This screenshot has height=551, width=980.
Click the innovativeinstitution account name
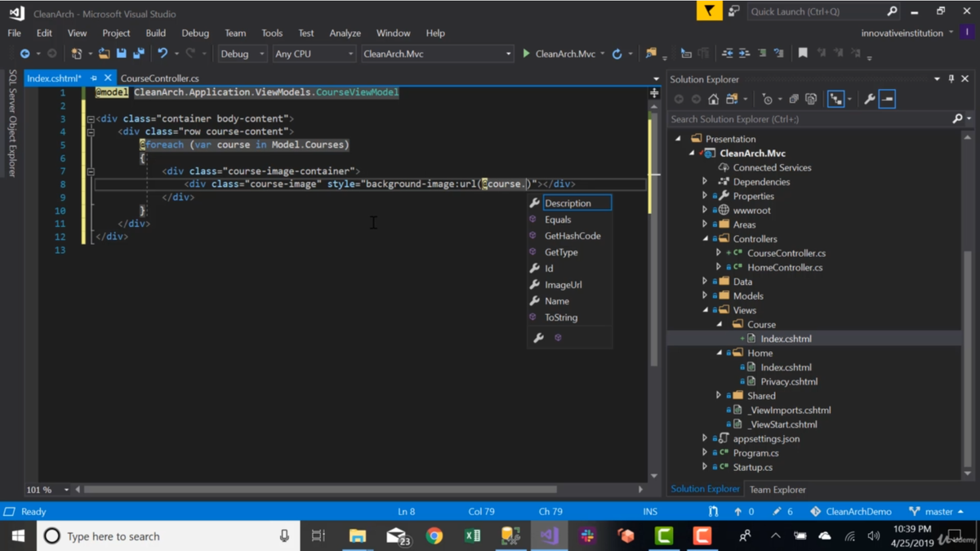point(901,33)
